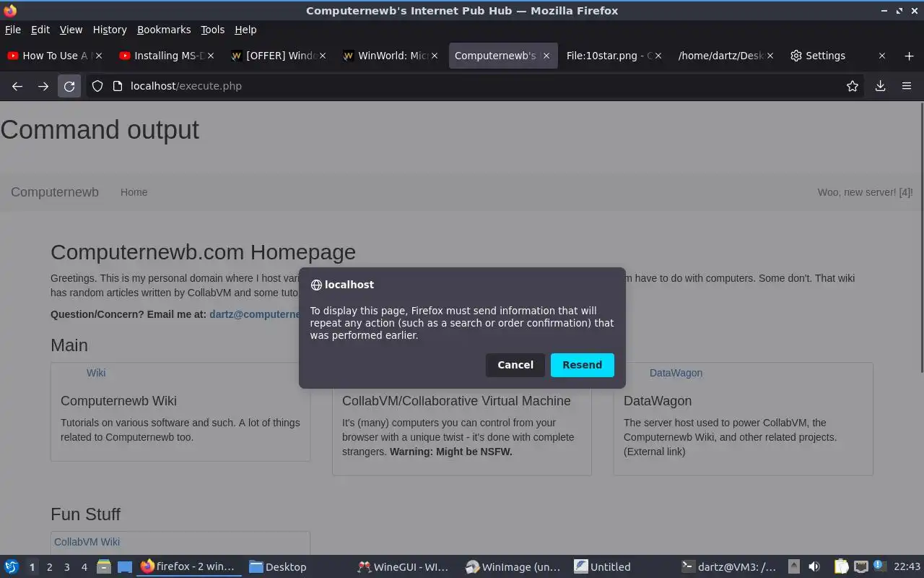Switch to workspace 4
This screenshot has height=578, width=924.
(x=84, y=567)
